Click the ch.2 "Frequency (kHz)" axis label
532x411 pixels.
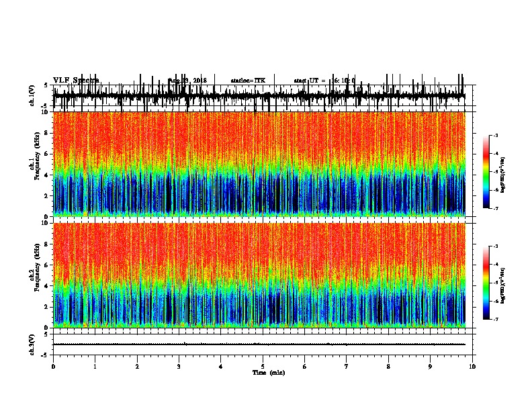(x=37, y=267)
